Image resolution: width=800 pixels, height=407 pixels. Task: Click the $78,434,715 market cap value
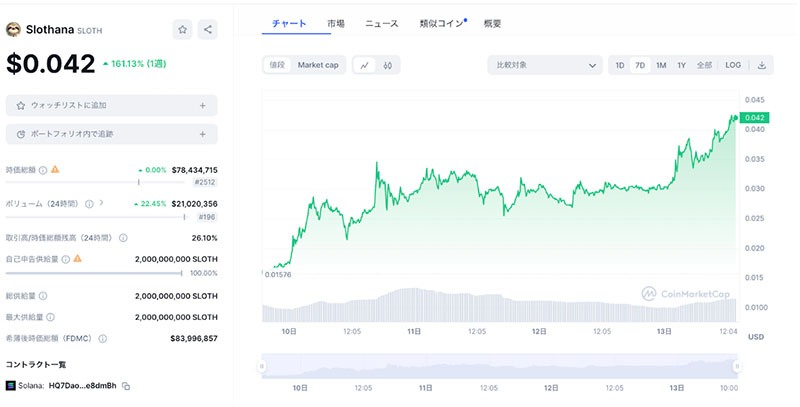[x=194, y=170]
